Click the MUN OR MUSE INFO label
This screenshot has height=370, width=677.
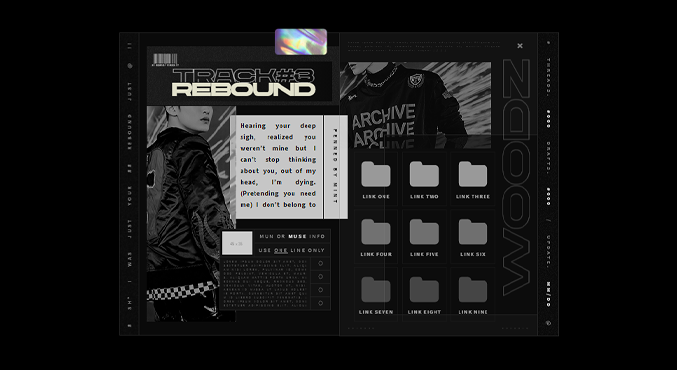292,236
